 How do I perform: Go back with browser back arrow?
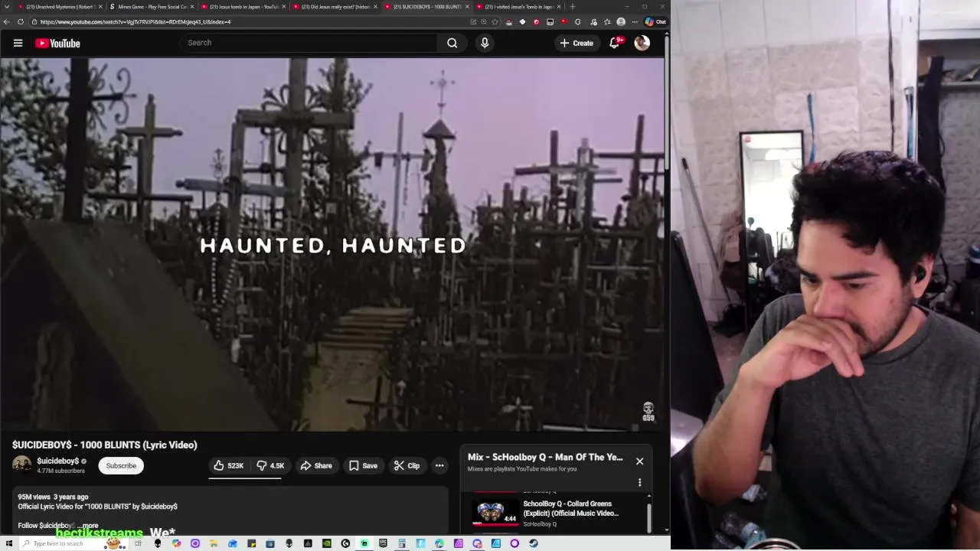[x=7, y=22]
